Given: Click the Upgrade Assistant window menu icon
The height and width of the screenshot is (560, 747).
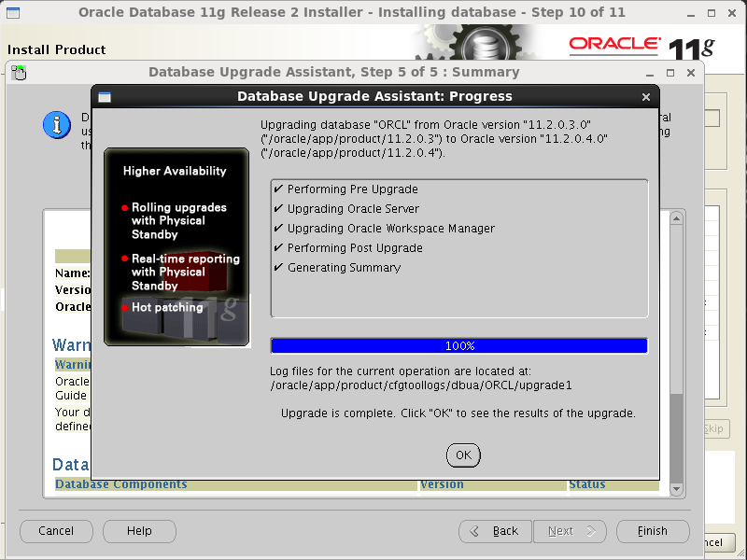Looking at the screenshot, I should coord(19,73).
